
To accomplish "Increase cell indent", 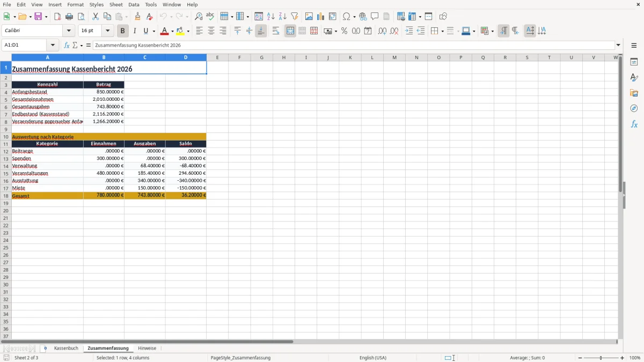I will click(409, 31).
